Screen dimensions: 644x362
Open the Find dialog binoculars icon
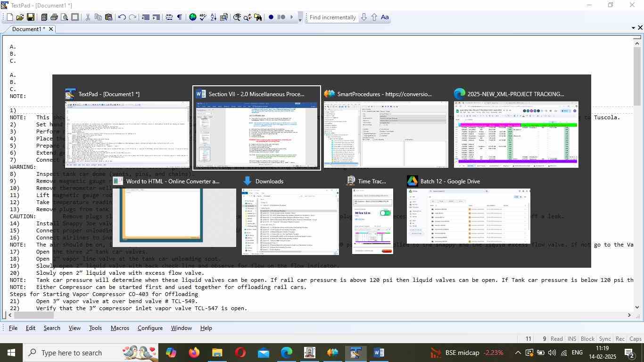pos(237,17)
